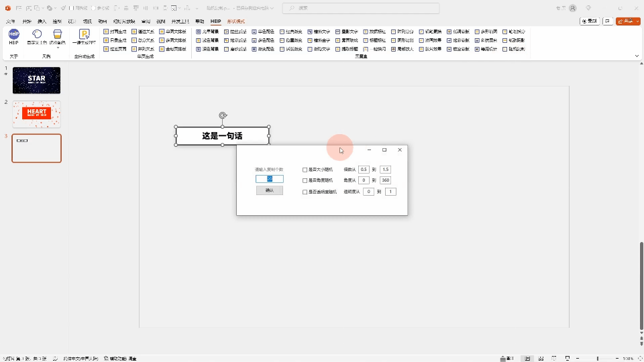Viewport: 644px width, 362px height.
Task: Apply 磨砂质感 texture tool
Action: [x=235, y=49]
